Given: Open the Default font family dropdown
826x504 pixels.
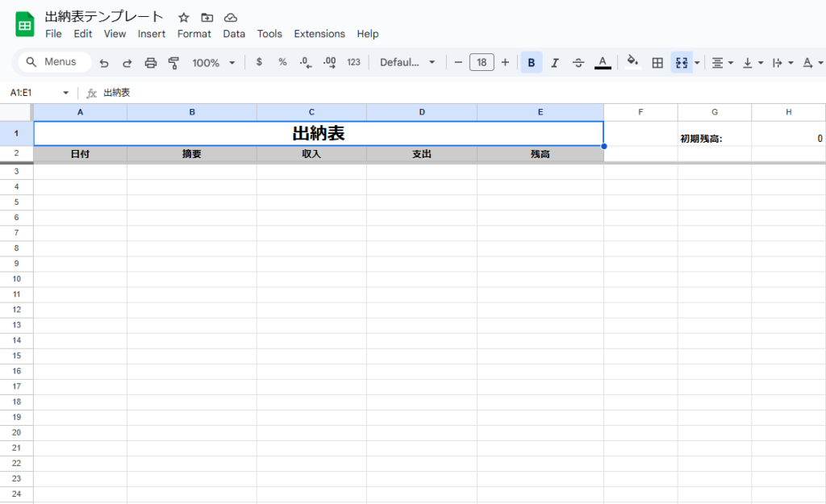Looking at the screenshot, I should (x=408, y=62).
